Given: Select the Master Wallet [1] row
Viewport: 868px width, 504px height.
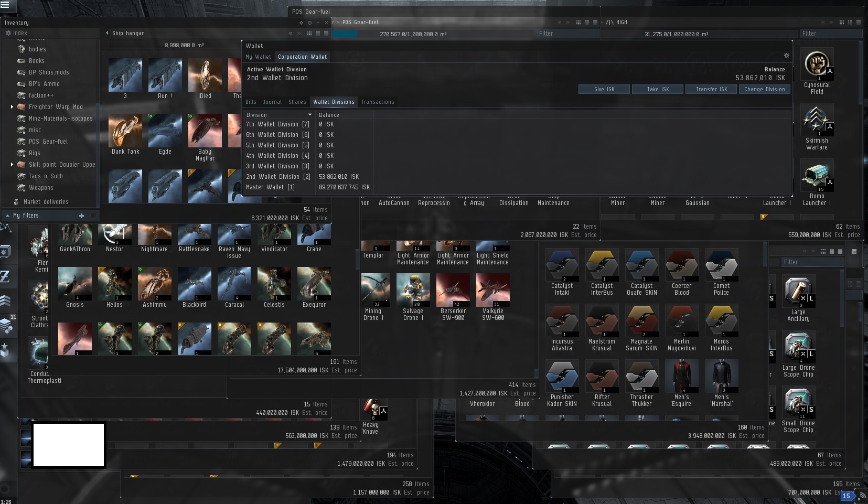Looking at the screenshot, I should click(517, 187).
